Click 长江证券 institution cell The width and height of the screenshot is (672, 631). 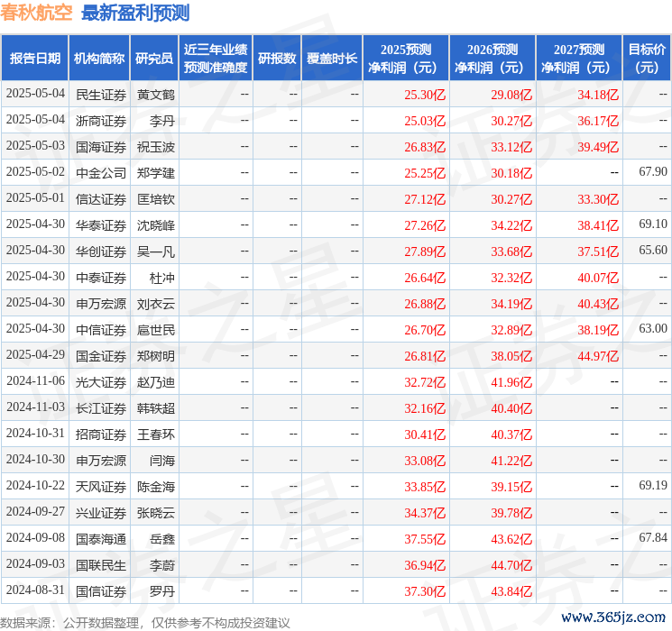click(101, 408)
